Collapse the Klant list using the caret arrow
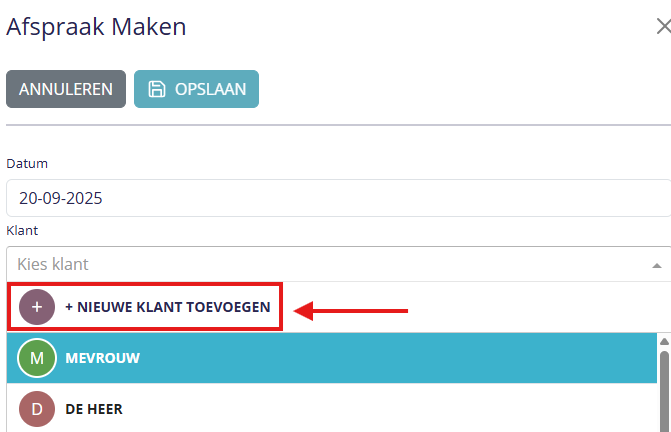This screenshot has width=671, height=432. (x=657, y=265)
